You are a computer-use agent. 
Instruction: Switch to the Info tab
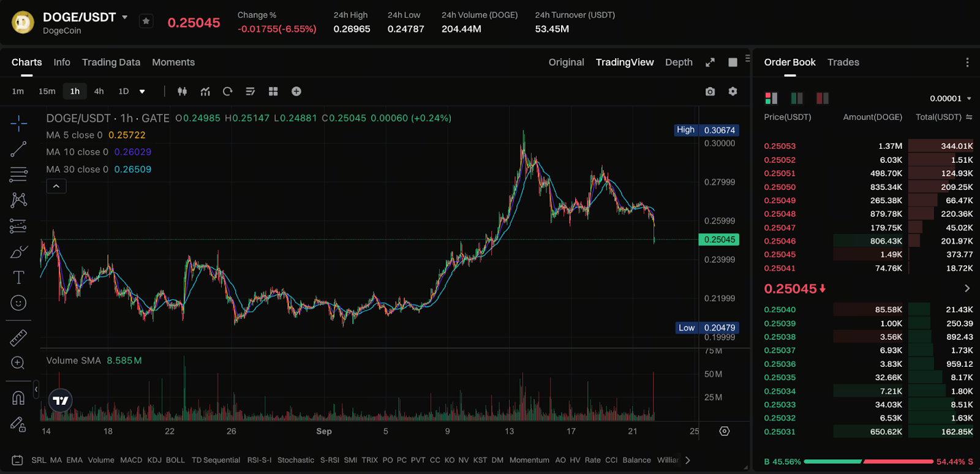(x=62, y=62)
